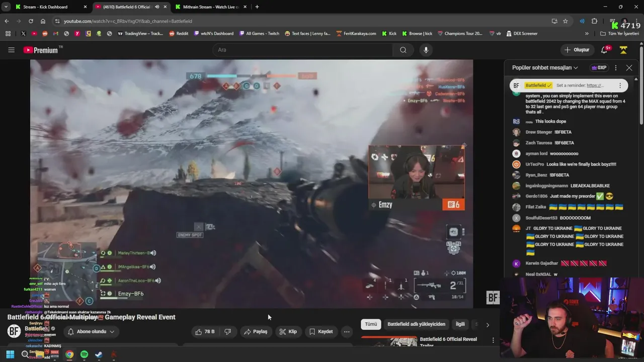The image size is (644, 362).
Task: Mute the Battlefield 6 tab audio
Action: click(x=157, y=7)
